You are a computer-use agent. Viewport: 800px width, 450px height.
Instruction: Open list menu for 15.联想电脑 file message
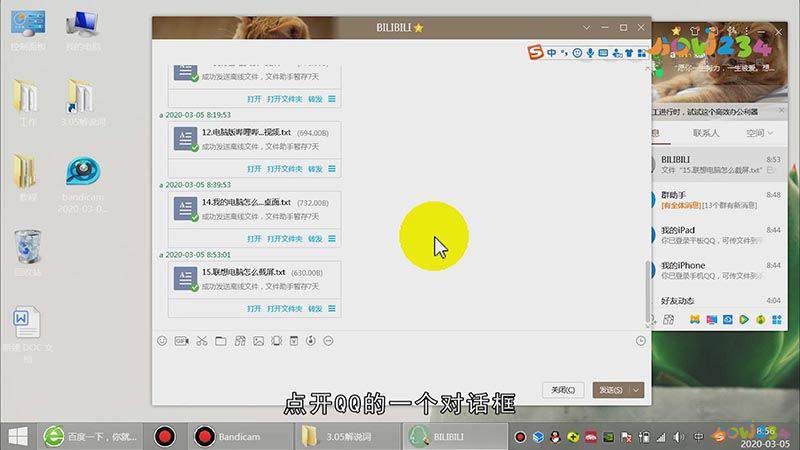332,308
